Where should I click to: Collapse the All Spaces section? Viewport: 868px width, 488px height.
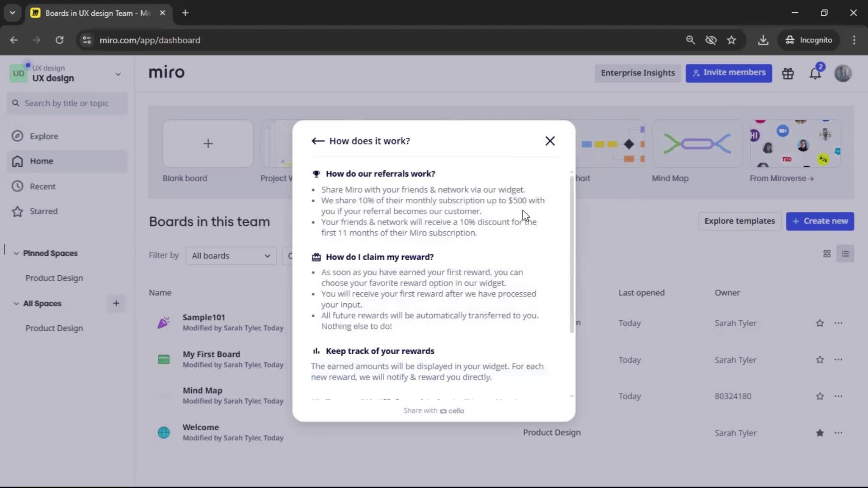click(16, 304)
